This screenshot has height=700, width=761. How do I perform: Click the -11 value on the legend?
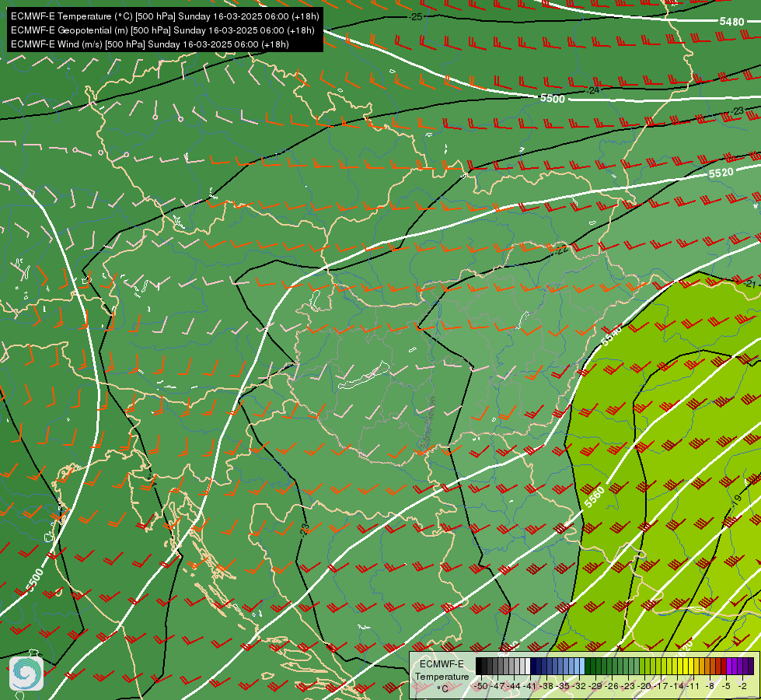[x=693, y=686]
